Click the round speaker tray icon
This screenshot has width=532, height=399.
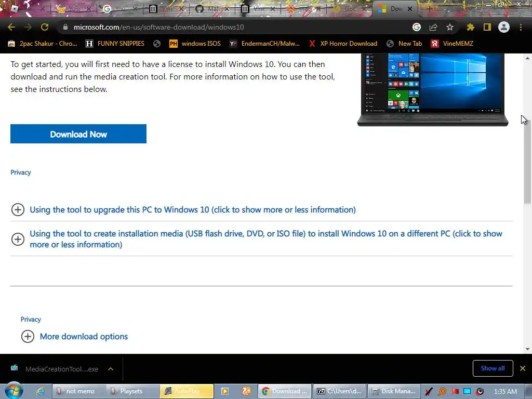point(480,392)
